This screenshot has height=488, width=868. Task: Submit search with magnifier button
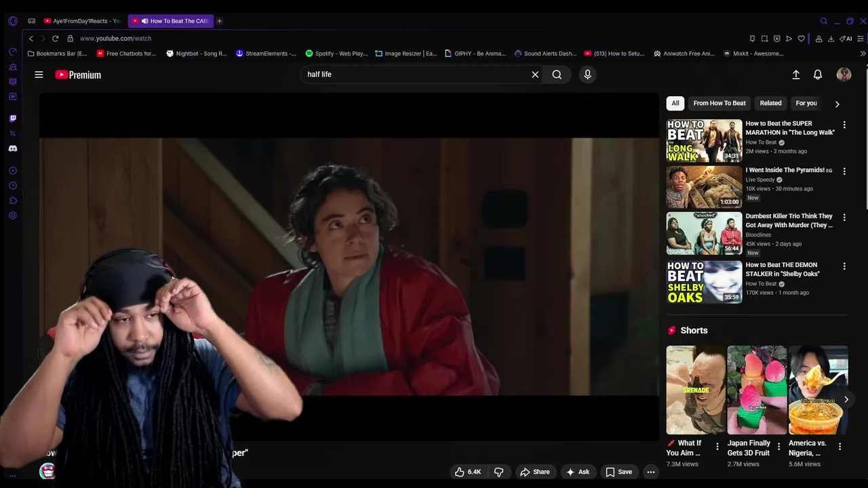coord(557,75)
